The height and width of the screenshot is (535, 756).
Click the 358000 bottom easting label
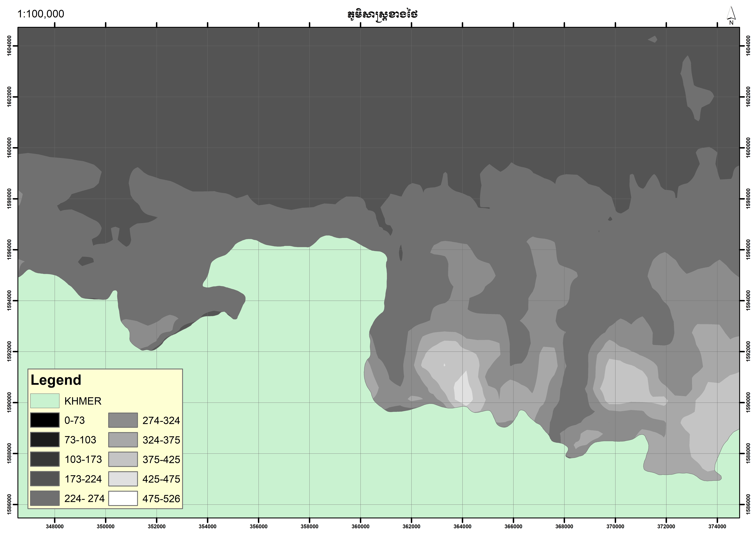coord(310,527)
